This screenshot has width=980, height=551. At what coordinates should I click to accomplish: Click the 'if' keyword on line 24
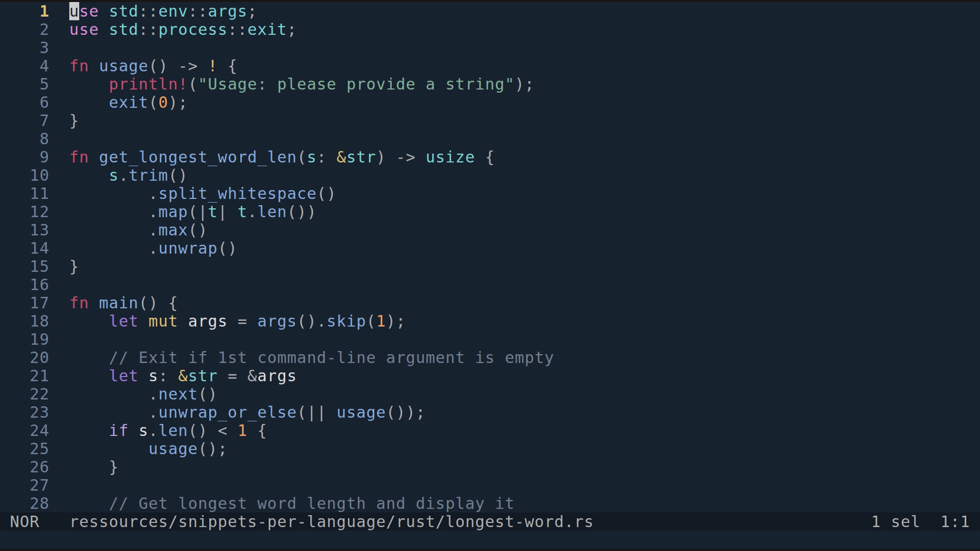click(118, 431)
